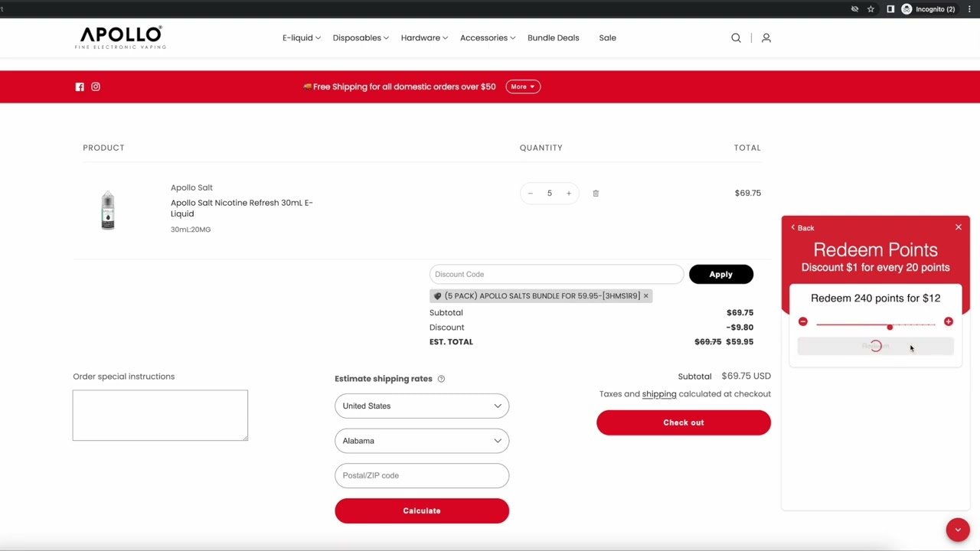The height and width of the screenshot is (551, 980).
Task: Visit the Facebook page icon
Action: (80, 86)
